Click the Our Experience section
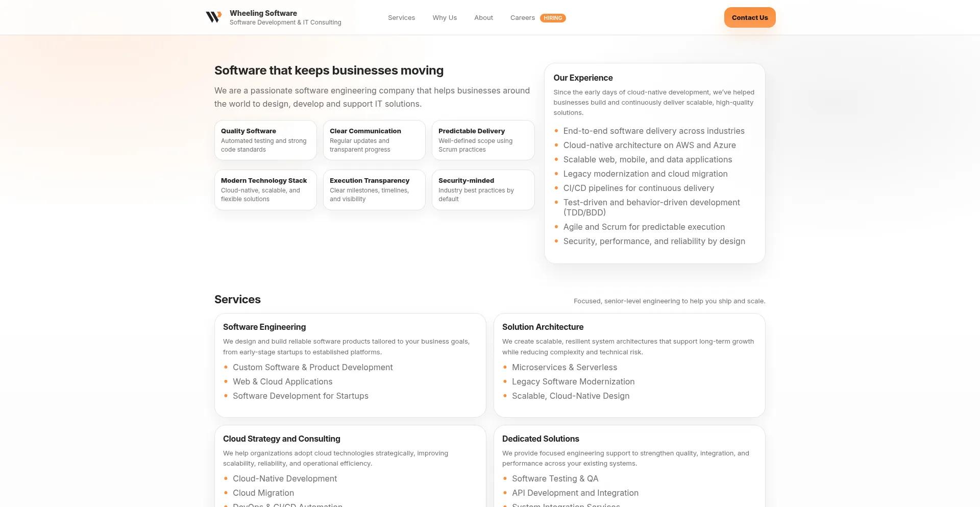The height and width of the screenshot is (507, 980). click(x=654, y=162)
